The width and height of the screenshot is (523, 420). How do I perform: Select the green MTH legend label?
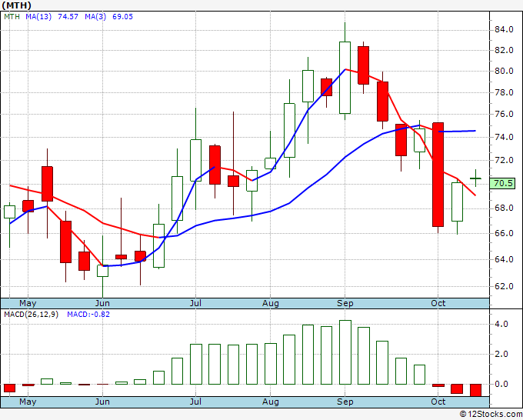(x=12, y=17)
